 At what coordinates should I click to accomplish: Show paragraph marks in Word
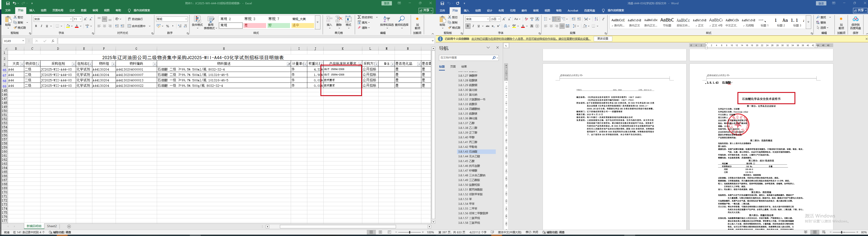pos(603,19)
